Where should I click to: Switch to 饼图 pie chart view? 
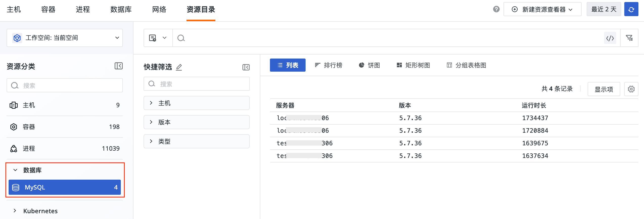(369, 65)
